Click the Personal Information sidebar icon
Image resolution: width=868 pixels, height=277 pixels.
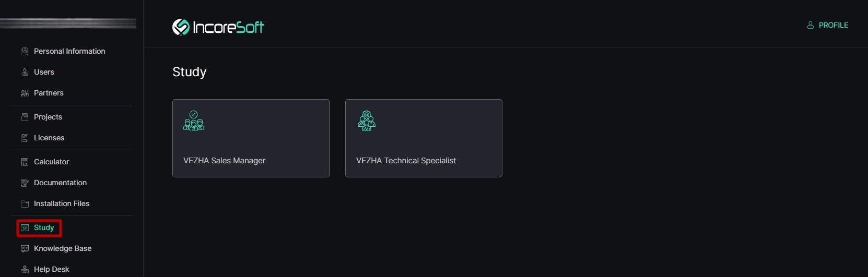tap(25, 51)
